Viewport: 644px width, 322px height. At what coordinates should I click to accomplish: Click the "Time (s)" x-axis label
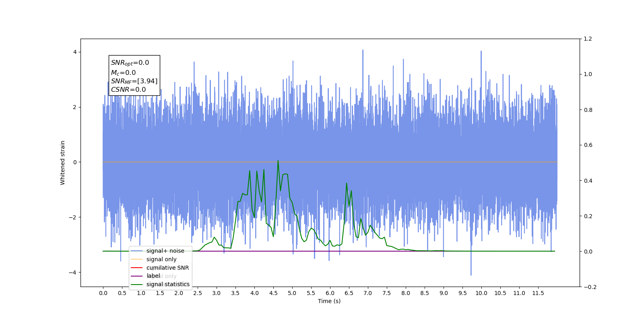[x=329, y=301]
